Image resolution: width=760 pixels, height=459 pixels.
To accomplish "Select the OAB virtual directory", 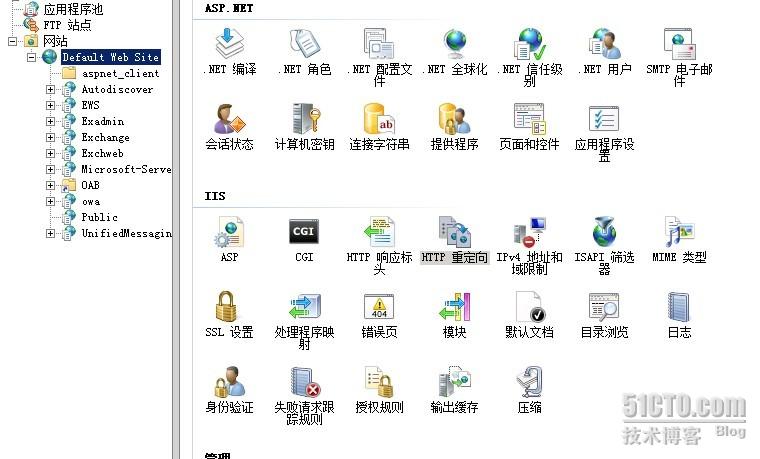I will click(90, 185).
